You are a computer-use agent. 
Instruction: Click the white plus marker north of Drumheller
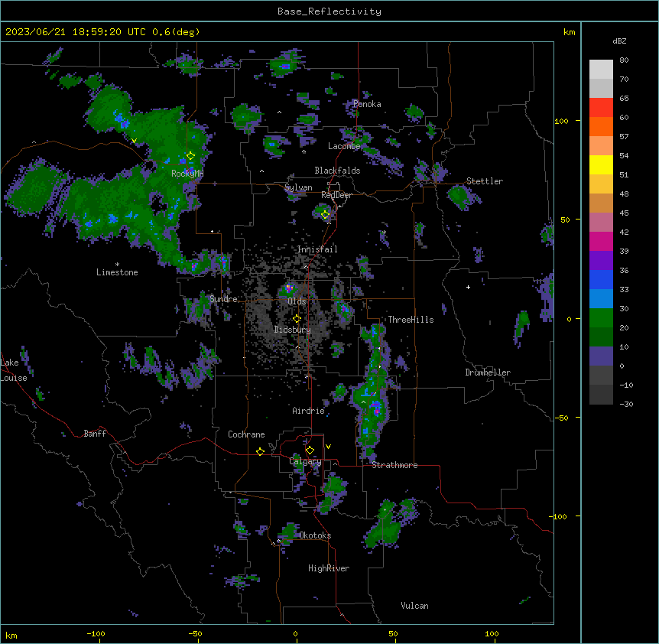click(468, 287)
